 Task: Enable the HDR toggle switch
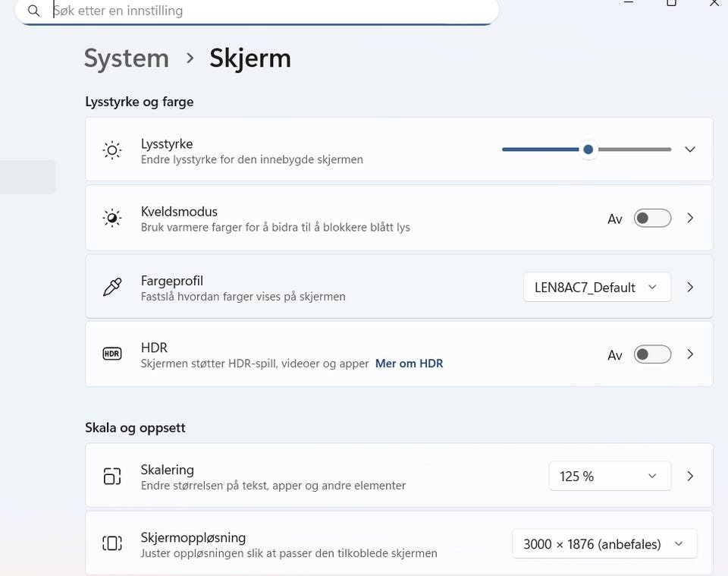[x=652, y=354]
